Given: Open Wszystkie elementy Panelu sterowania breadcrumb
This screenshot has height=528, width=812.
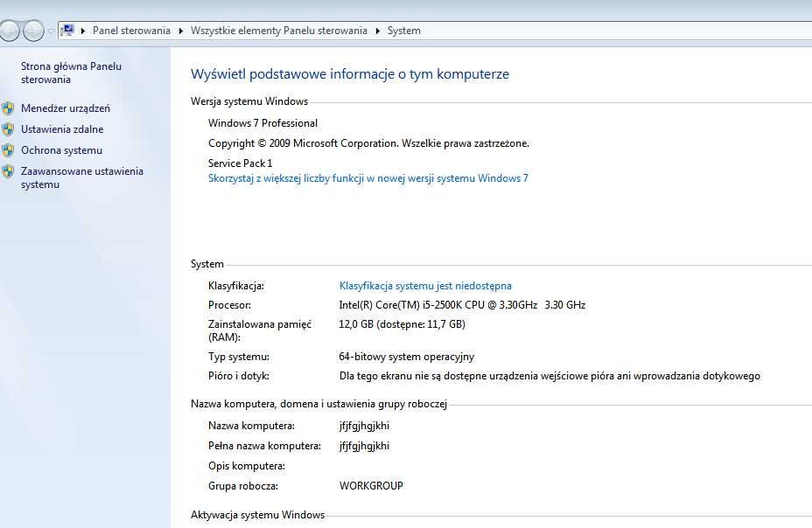Looking at the screenshot, I should click(x=278, y=31).
